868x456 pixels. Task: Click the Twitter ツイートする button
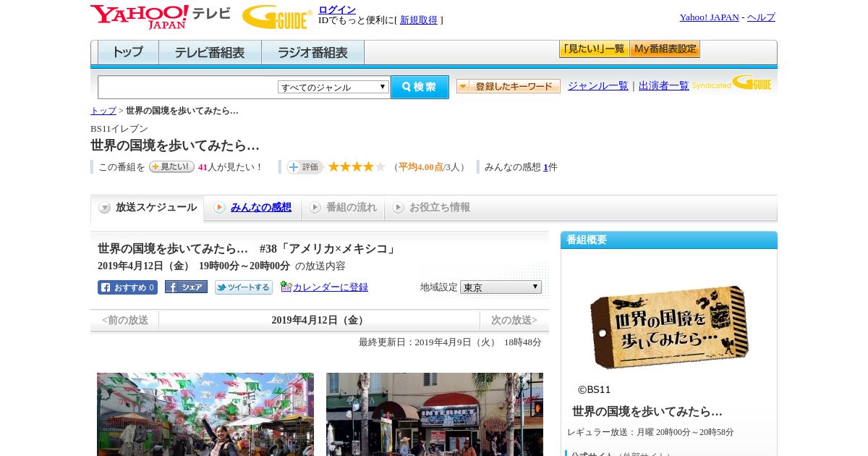pos(244,287)
